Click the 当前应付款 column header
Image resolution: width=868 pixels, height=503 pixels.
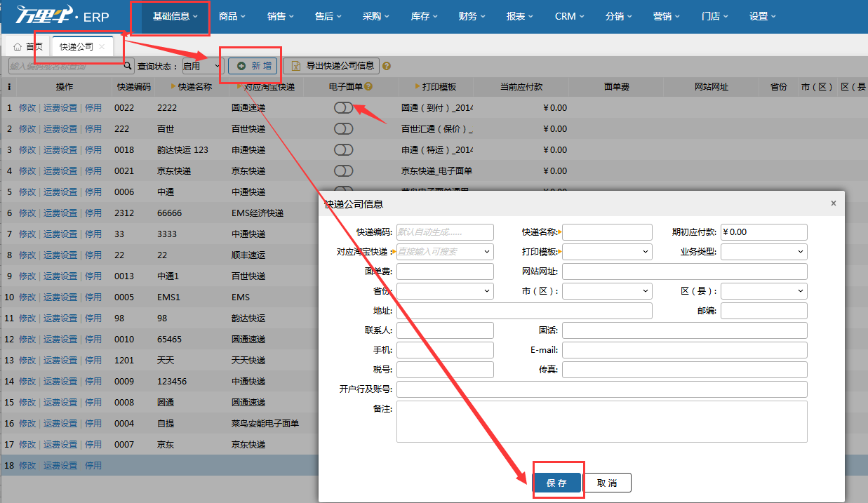[521, 87]
